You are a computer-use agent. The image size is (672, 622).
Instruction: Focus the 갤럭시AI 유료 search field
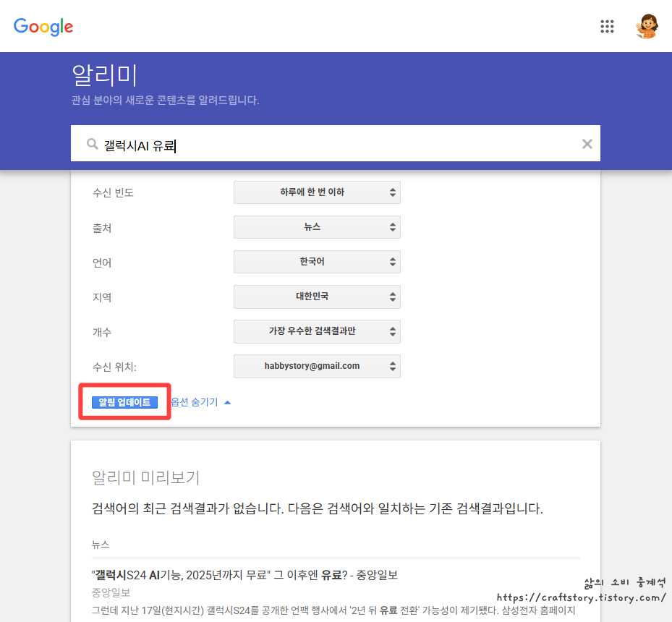point(336,143)
